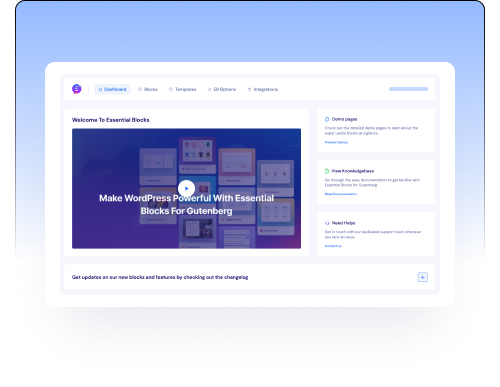Screen dimensions: 500x387
Task: Go to the EB Options tab
Action: (x=222, y=89)
